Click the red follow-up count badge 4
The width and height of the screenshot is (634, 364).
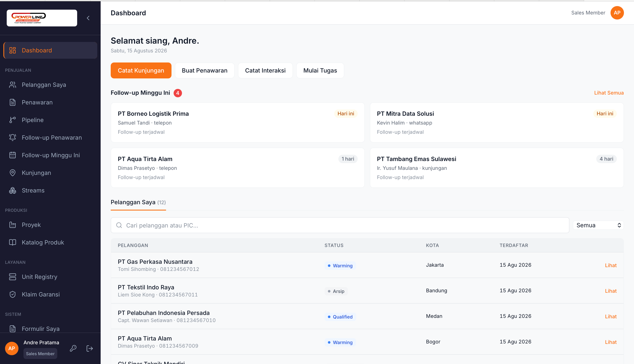click(x=178, y=93)
